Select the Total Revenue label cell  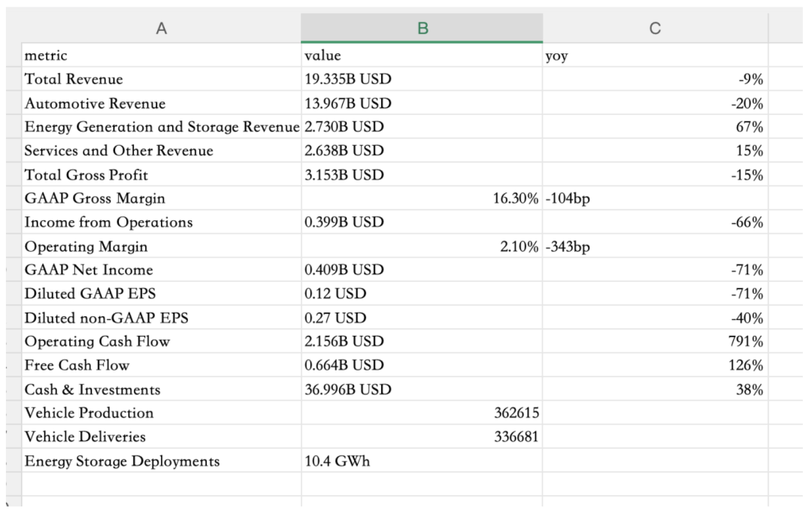pyautogui.click(x=161, y=80)
